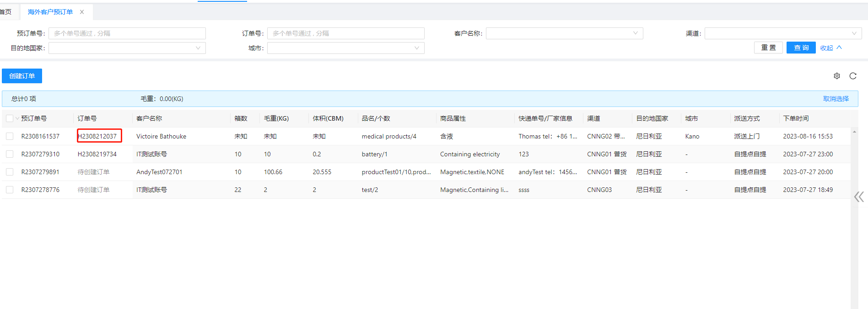Tick the checkbox for R2307278776
Image resolution: width=868 pixels, height=309 pixels.
coord(10,190)
